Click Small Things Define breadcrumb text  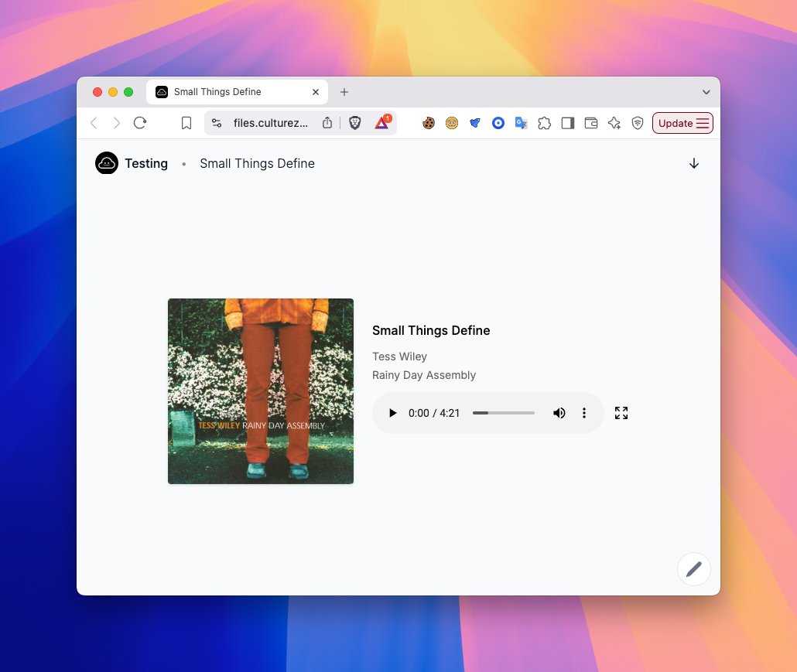[257, 164]
